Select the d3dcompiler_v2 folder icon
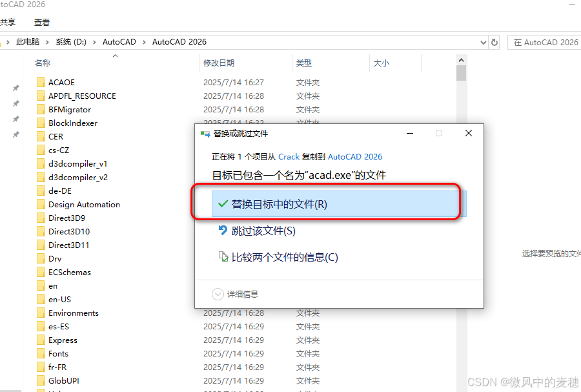 [x=41, y=177]
